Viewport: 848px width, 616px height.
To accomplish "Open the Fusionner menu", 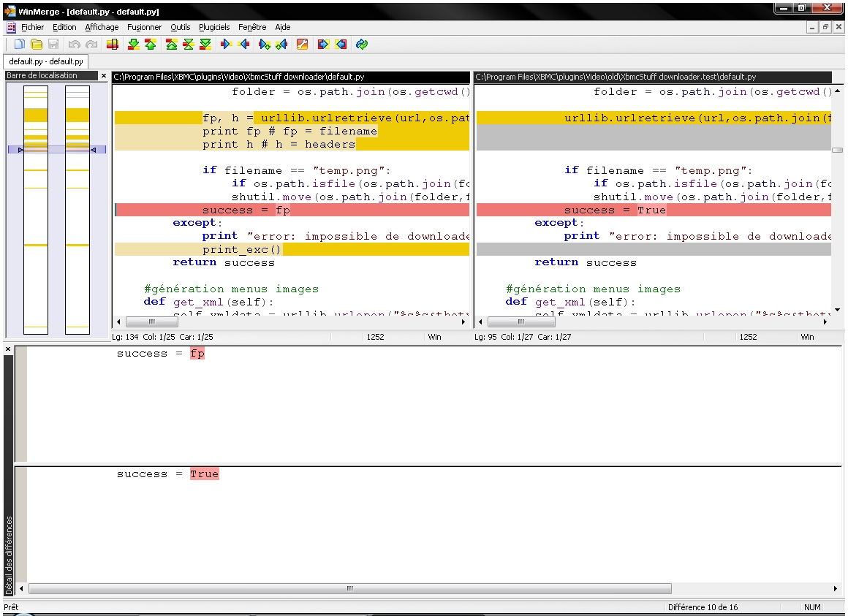I will coord(144,27).
